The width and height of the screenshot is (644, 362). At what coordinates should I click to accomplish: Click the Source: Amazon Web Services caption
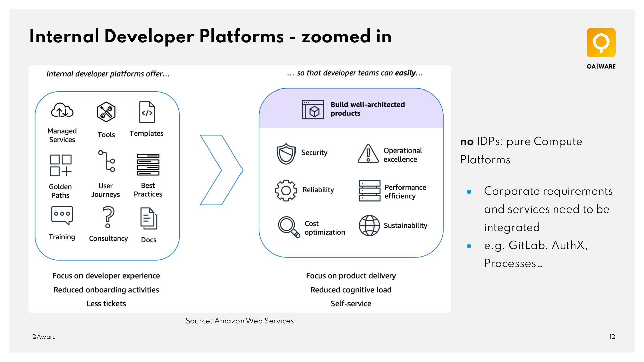click(x=239, y=321)
